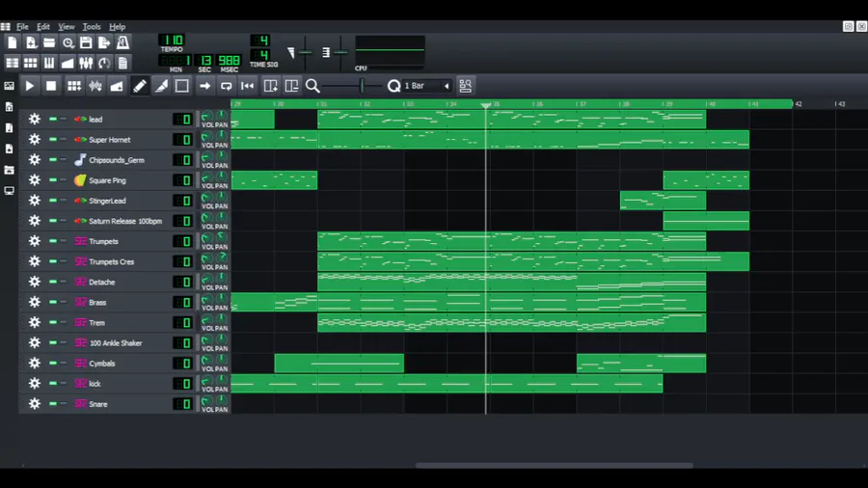Click the skip to start button

point(248,86)
